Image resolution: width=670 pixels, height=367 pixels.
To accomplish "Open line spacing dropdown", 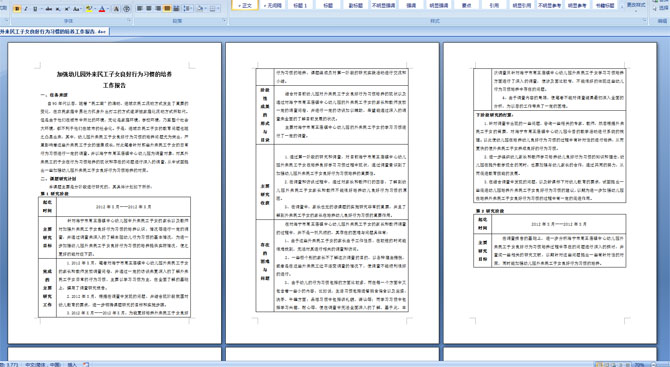I will (188, 8).
